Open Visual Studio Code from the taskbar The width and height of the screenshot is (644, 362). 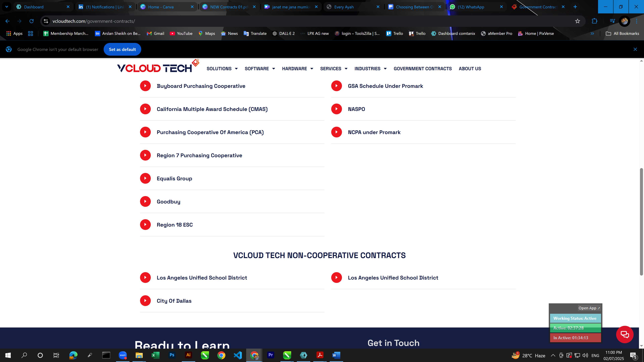pyautogui.click(x=238, y=355)
